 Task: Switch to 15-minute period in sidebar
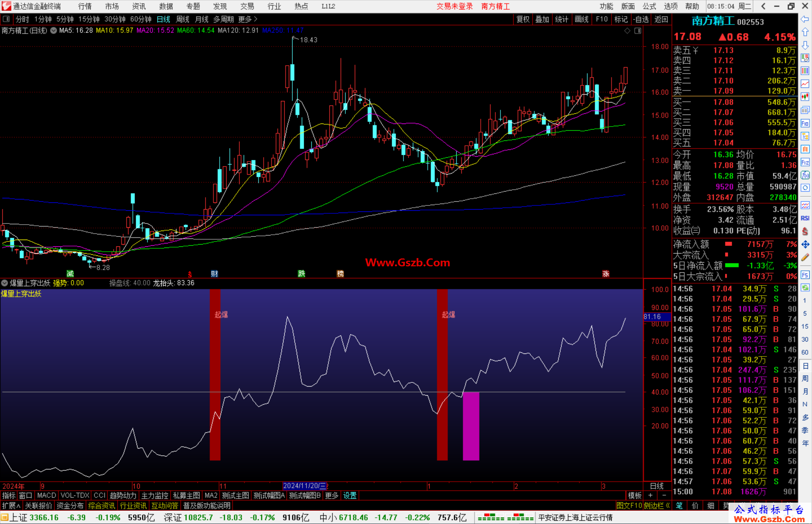804,326
